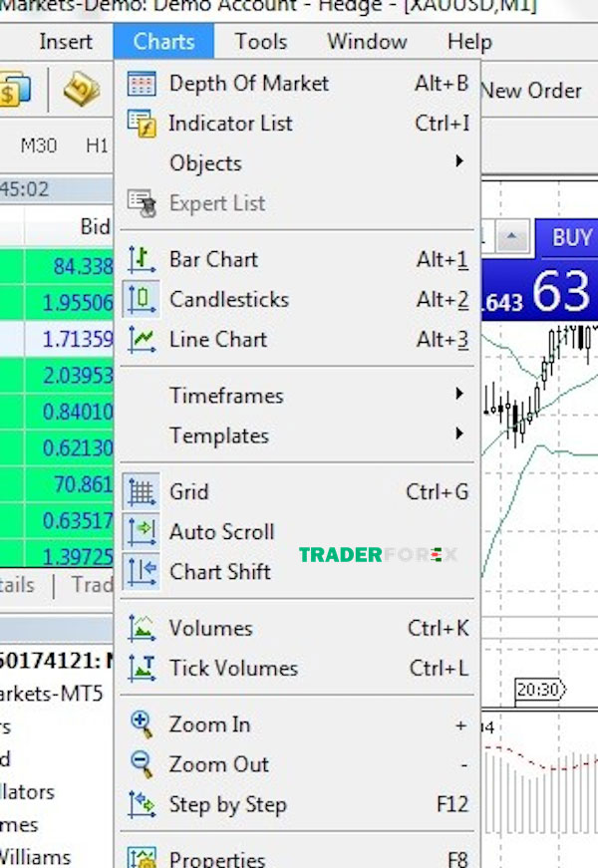This screenshot has width=598, height=868.
Task: Click the Step by Step icon
Action: click(142, 804)
